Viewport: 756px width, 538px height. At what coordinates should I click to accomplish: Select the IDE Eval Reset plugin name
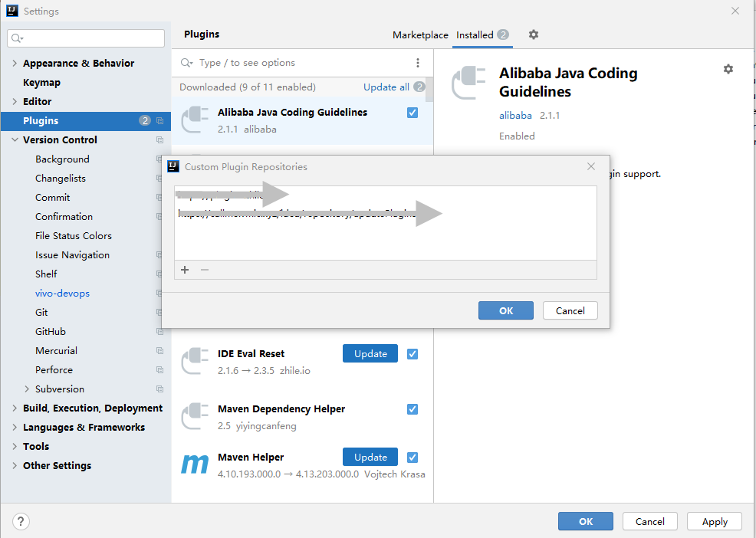(x=251, y=353)
